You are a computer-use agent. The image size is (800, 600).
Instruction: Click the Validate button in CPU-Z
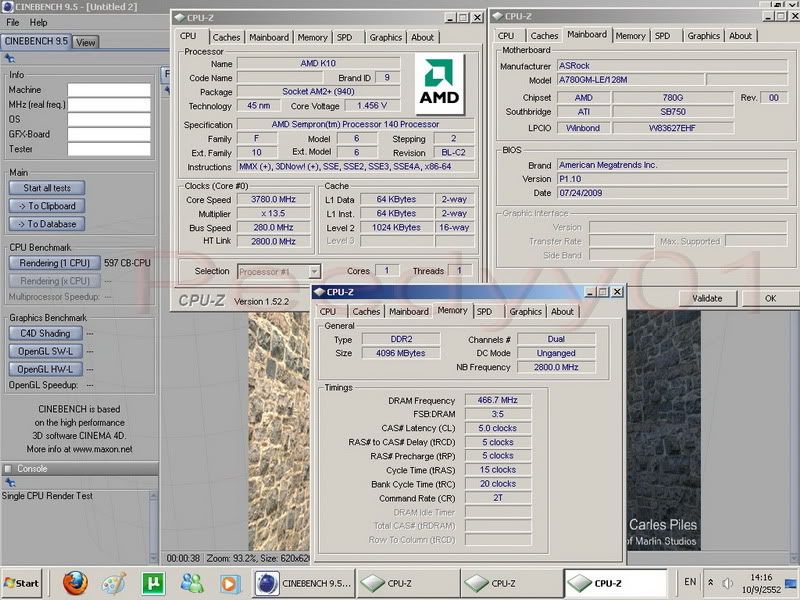tap(707, 298)
